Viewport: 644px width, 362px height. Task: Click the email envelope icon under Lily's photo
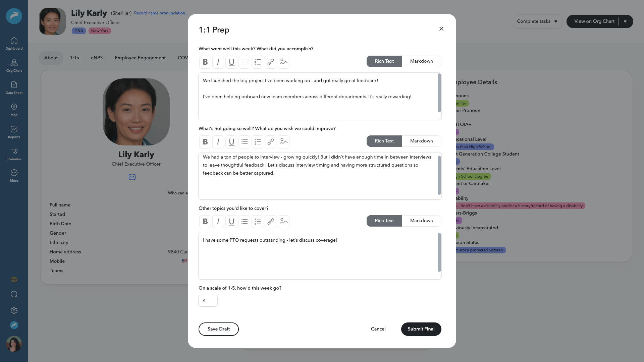132,177
